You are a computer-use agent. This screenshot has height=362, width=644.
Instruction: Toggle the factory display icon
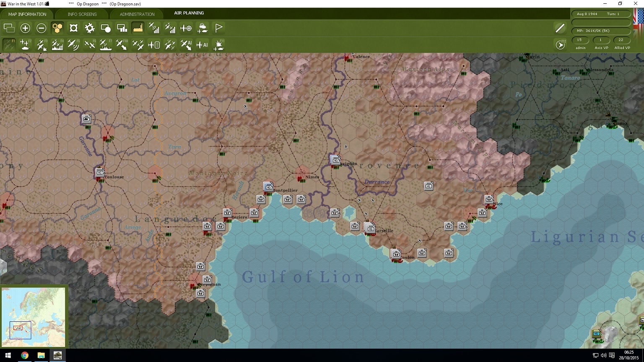pos(138,28)
